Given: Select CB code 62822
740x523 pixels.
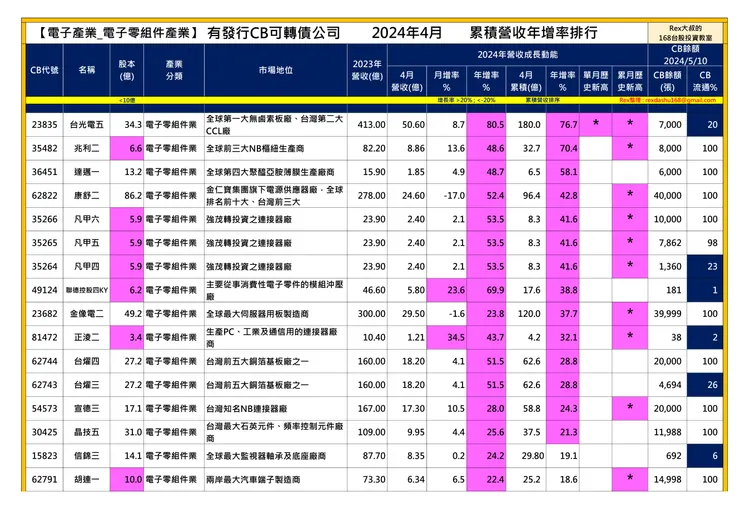Looking at the screenshot, I should point(44,195).
